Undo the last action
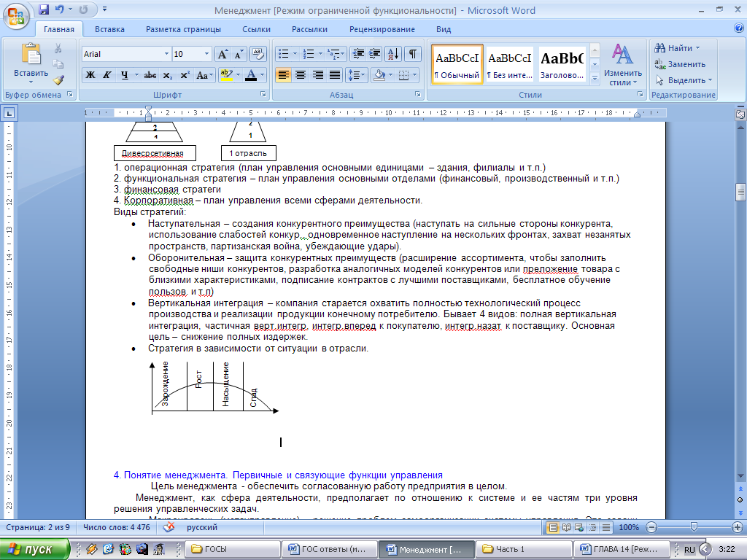The height and width of the screenshot is (560, 747). (60, 9)
